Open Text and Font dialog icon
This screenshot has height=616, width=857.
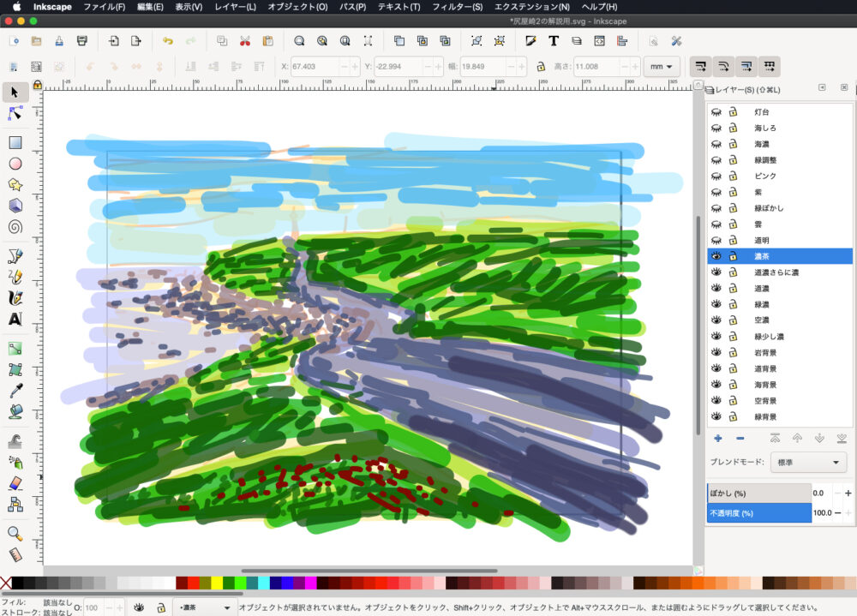coord(554,40)
